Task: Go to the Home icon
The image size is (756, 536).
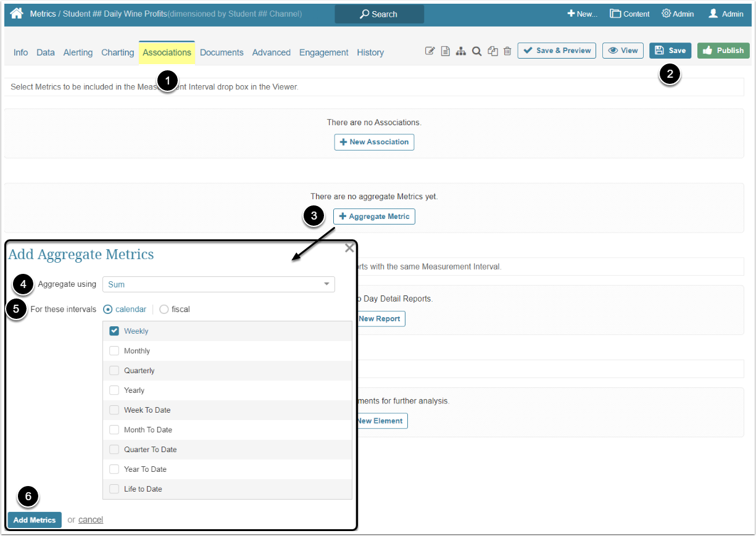Action: 17,13
